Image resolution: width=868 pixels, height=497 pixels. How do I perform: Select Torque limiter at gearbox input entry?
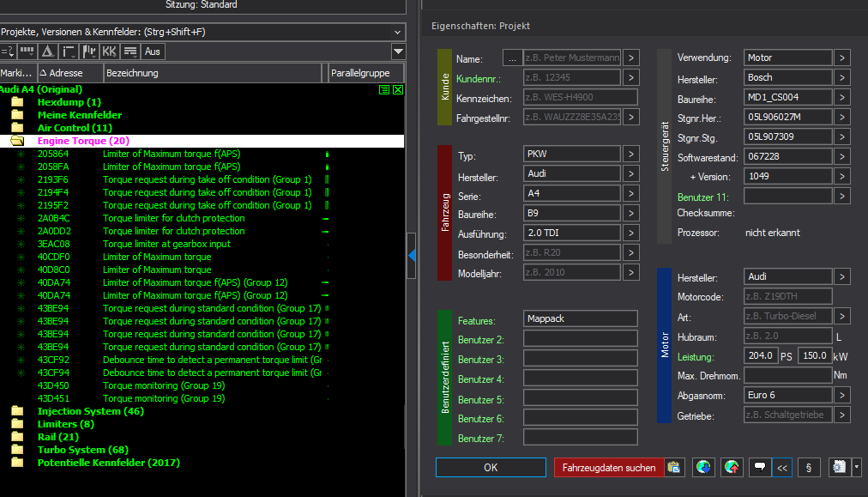coord(166,244)
